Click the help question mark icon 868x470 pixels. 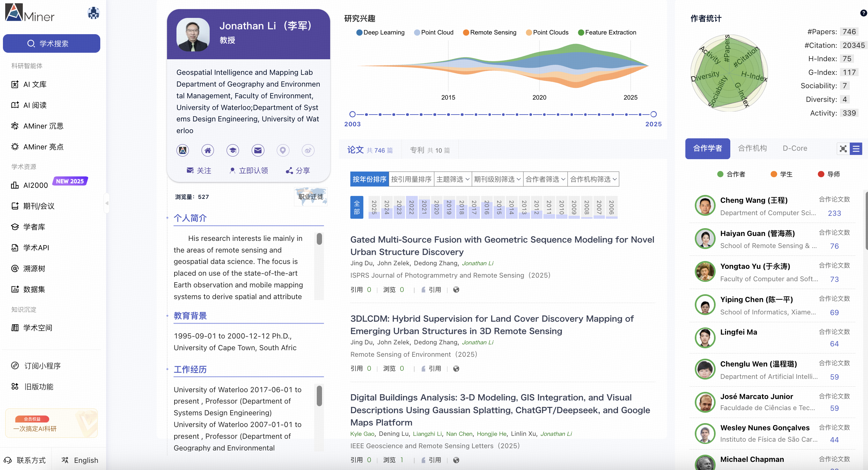[863, 13]
